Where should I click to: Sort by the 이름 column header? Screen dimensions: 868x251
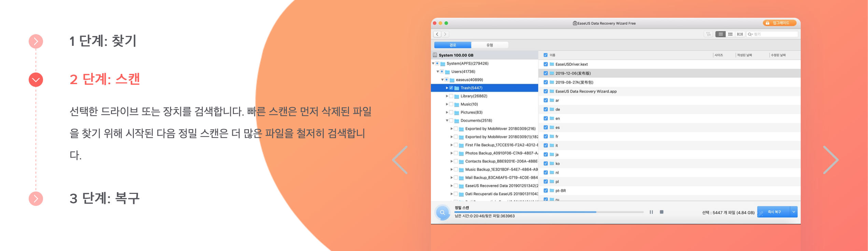[552, 55]
